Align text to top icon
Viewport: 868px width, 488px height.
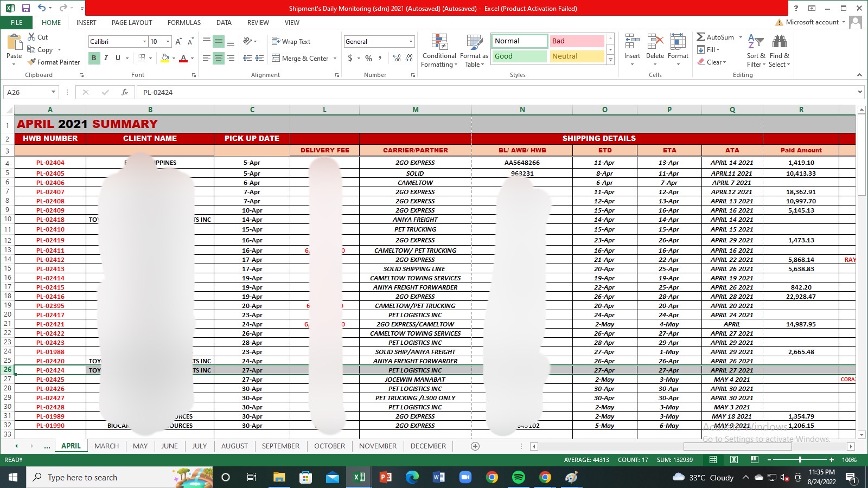click(207, 41)
